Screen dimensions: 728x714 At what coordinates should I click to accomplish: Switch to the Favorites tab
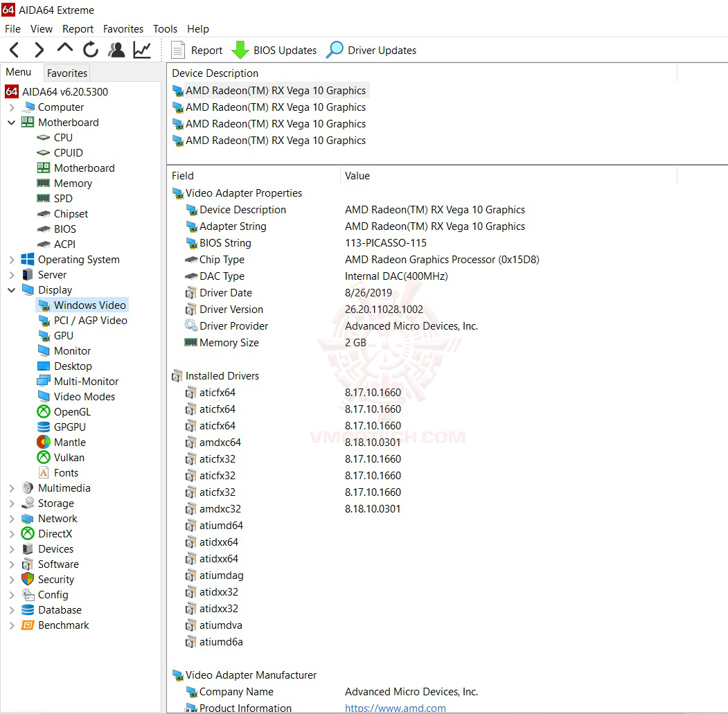pos(67,73)
